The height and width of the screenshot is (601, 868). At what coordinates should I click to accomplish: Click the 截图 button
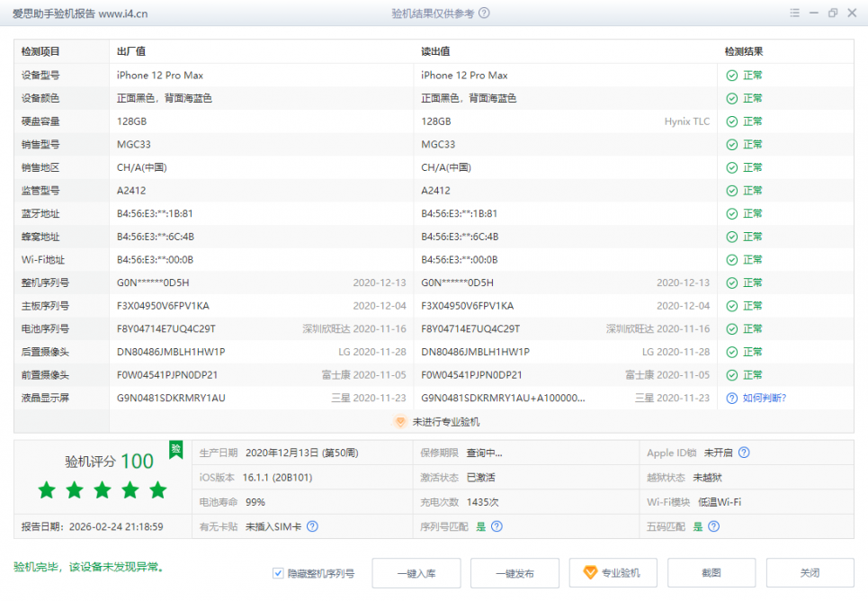[711, 573]
